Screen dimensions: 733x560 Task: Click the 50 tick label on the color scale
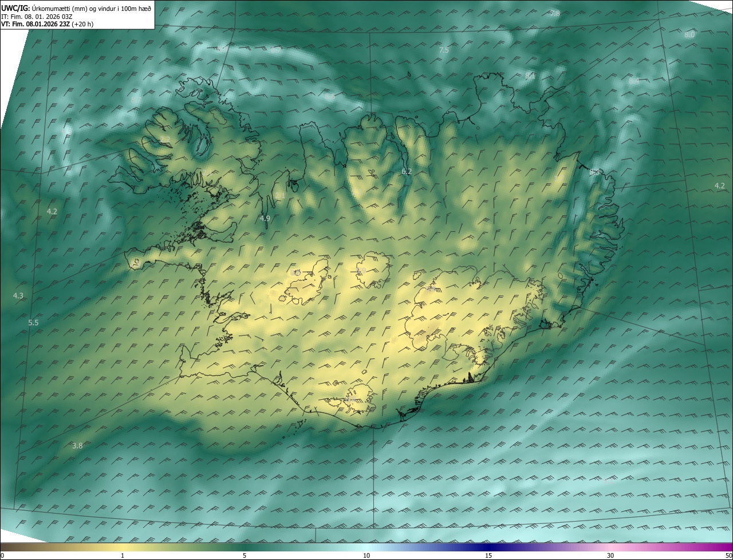coord(728,555)
